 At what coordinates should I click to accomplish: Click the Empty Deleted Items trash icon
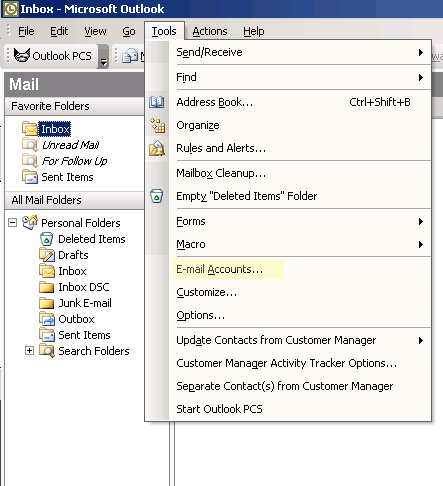[156, 196]
